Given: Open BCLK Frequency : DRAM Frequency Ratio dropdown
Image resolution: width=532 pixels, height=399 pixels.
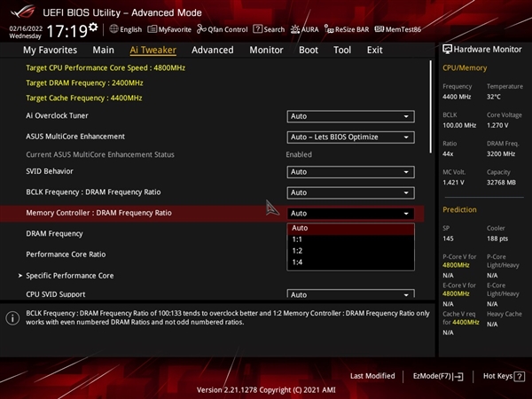Looking at the screenshot, I should click(x=350, y=192).
